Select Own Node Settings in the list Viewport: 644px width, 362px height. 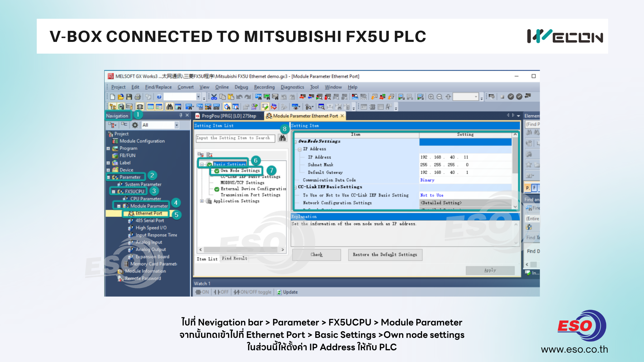[240, 171]
